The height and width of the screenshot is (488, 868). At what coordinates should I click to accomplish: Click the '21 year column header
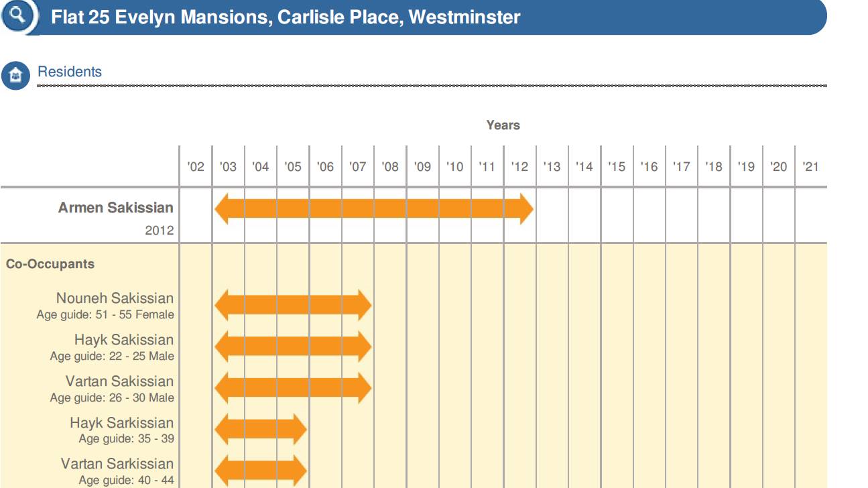point(811,167)
